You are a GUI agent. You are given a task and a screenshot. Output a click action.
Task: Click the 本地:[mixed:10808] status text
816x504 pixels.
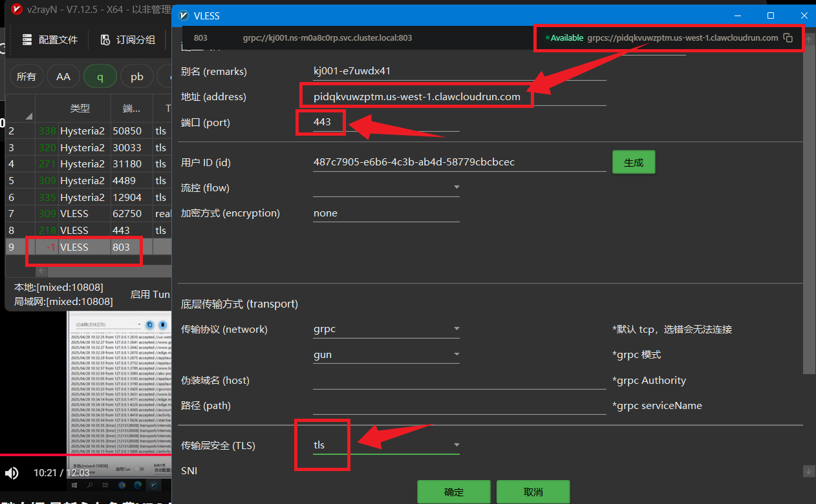(59, 287)
